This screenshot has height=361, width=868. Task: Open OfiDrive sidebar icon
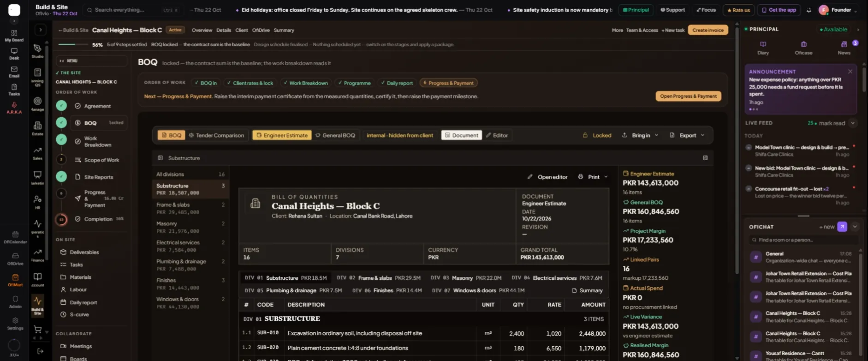tap(15, 259)
